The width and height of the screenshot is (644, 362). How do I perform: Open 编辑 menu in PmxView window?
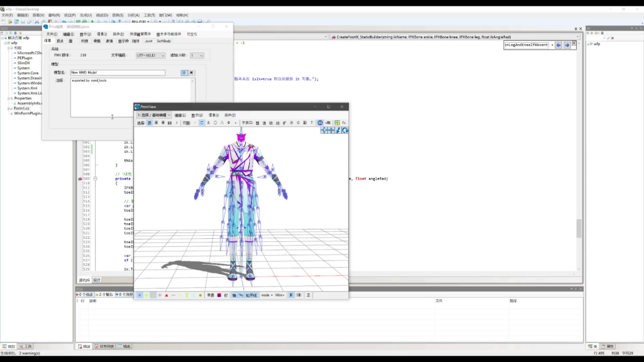[180, 116]
